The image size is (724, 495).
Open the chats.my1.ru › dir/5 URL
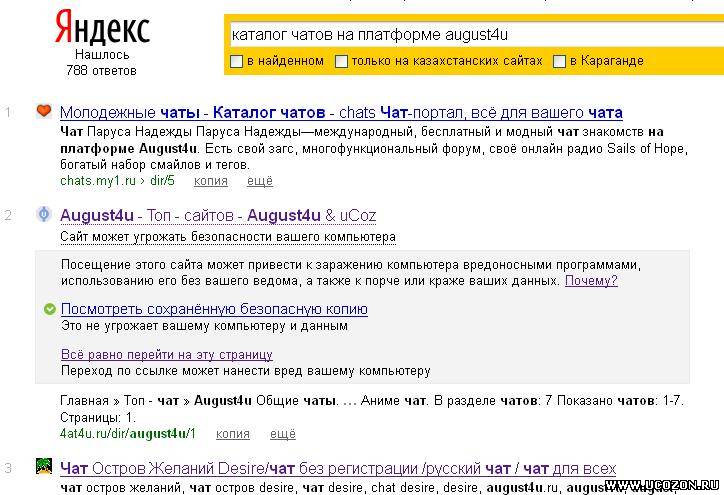pyautogui.click(x=117, y=181)
